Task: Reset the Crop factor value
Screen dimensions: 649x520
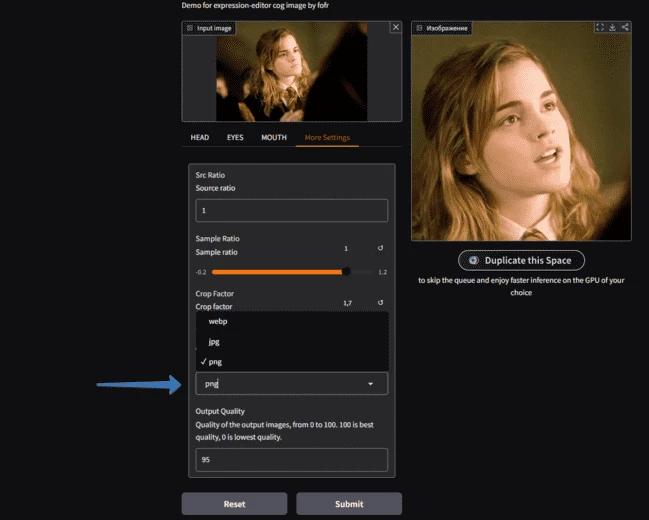Action: [380, 303]
